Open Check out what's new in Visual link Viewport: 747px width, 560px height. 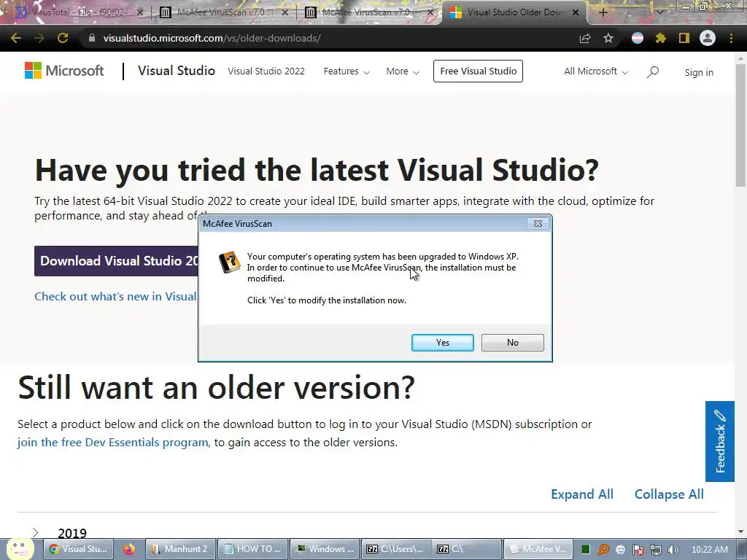[115, 296]
